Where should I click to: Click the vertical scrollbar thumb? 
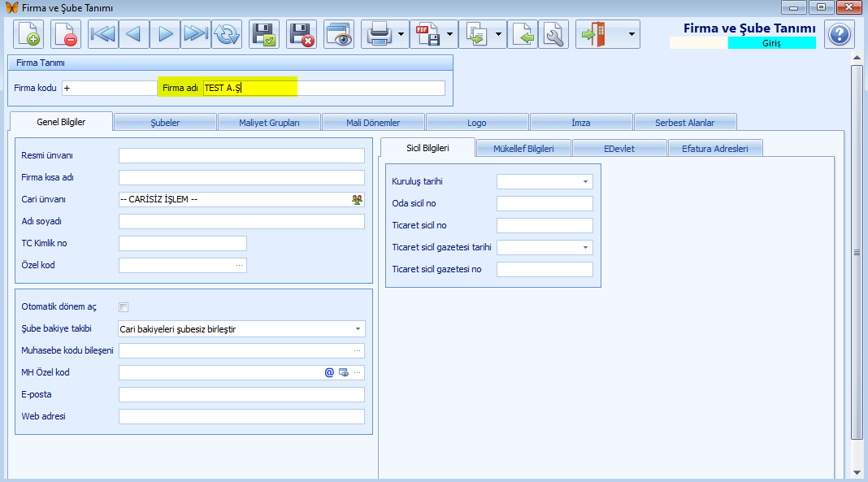point(857,252)
